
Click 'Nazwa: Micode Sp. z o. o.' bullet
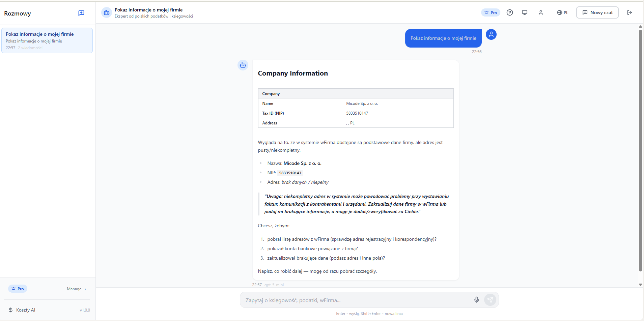(294, 163)
